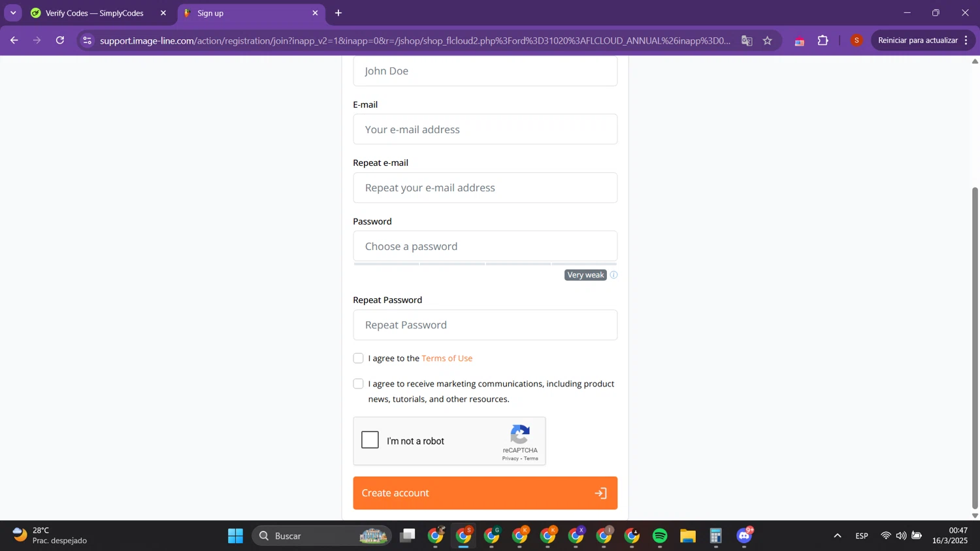Open the Chrome three-dot menu
980x551 pixels.
tap(966, 40)
